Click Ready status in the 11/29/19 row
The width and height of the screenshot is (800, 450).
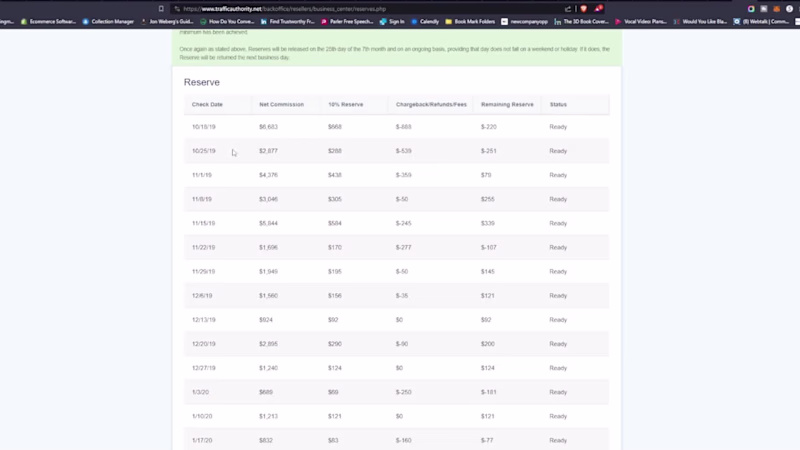click(558, 271)
